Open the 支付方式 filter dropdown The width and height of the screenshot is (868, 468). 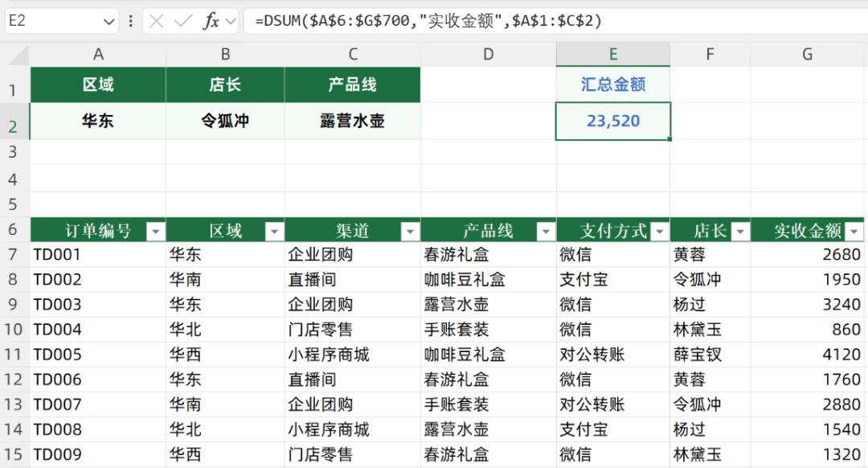[x=659, y=232]
